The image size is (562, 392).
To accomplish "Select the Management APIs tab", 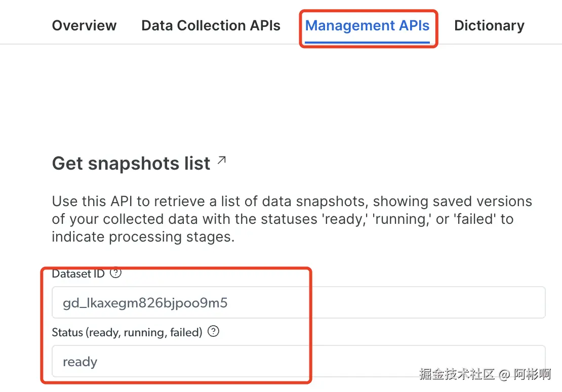I will (367, 26).
